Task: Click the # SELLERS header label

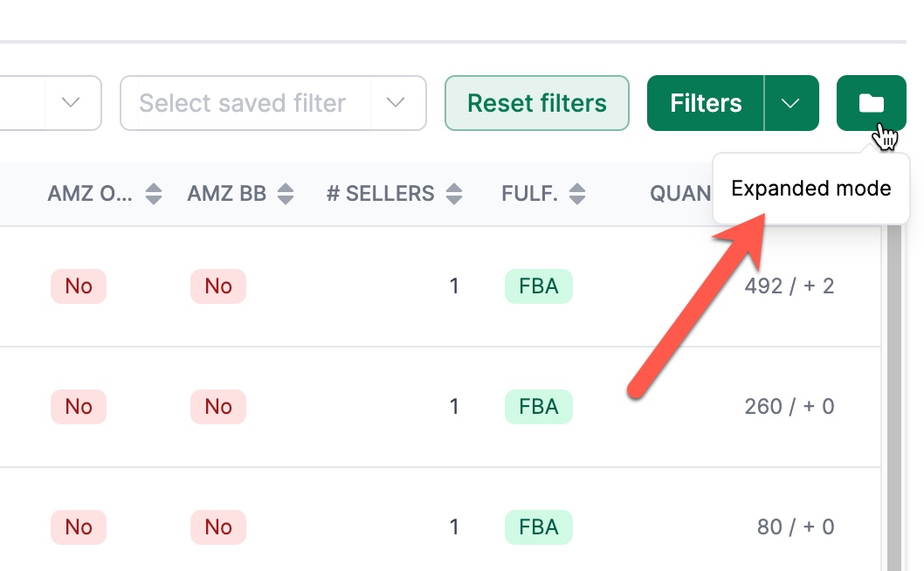Action: pos(380,194)
